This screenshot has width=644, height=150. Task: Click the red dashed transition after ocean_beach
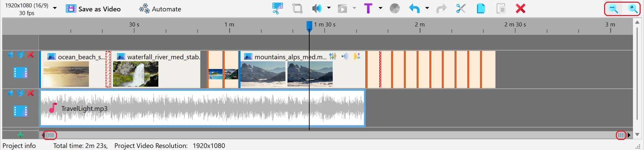(108, 69)
